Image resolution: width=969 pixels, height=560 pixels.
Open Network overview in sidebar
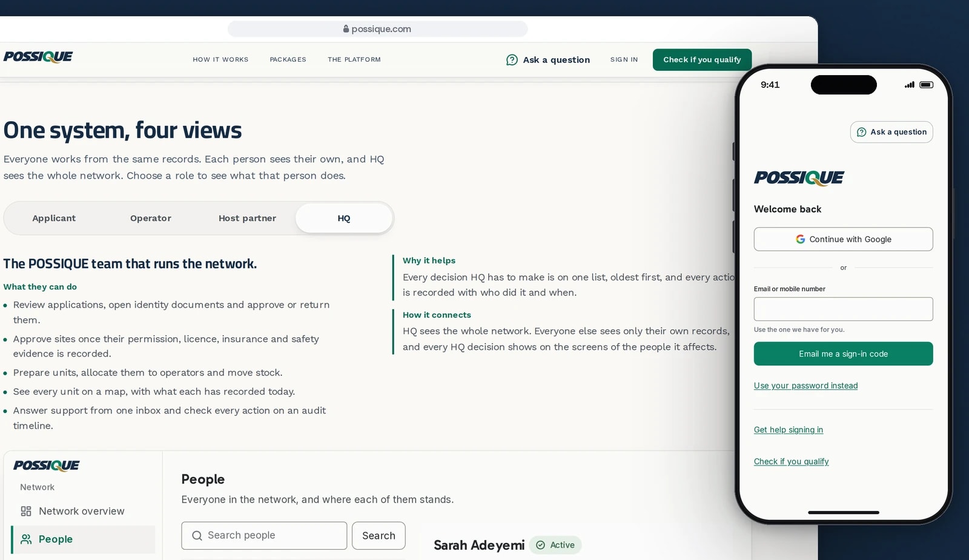(83, 511)
